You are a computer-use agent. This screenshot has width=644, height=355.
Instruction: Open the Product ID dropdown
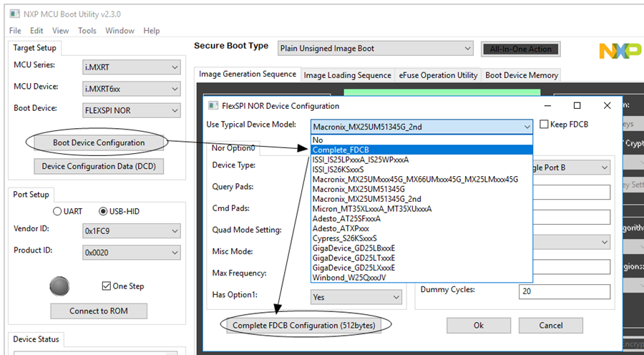click(x=132, y=253)
